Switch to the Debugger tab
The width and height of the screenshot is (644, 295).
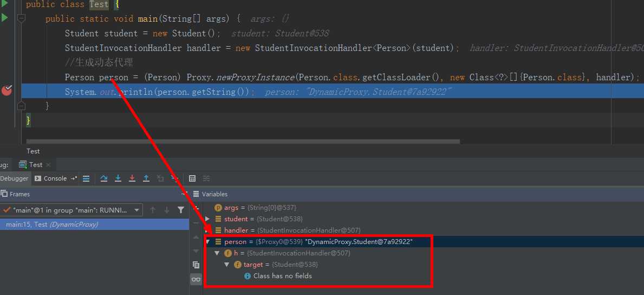point(15,178)
